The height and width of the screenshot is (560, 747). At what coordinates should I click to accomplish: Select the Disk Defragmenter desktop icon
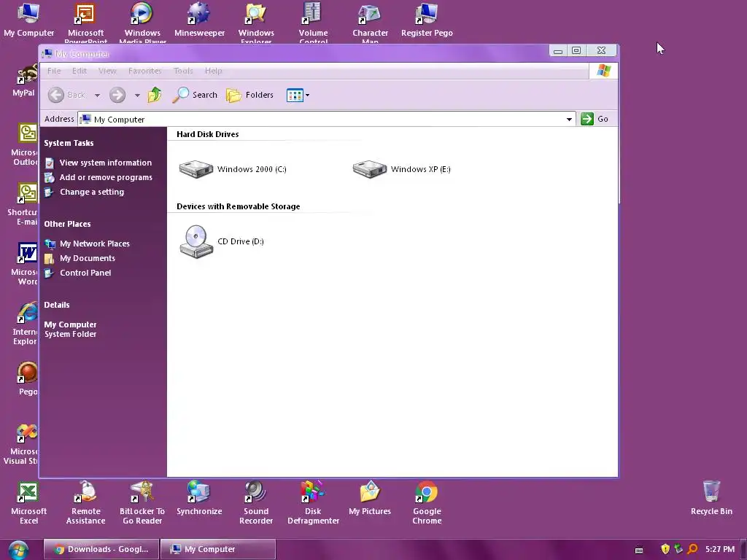click(x=313, y=503)
